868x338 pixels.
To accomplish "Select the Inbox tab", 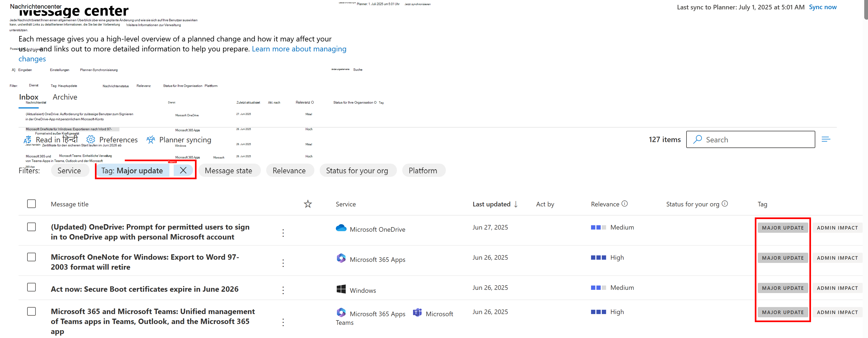I will 29,97.
